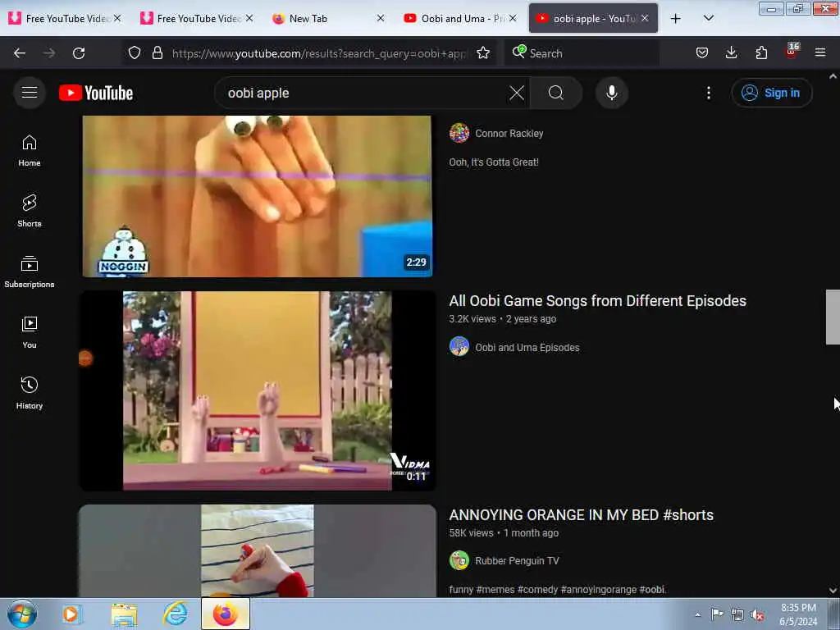Open Windows Explorer from the taskbar
Screen dimensions: 840x630
point(124,614)
